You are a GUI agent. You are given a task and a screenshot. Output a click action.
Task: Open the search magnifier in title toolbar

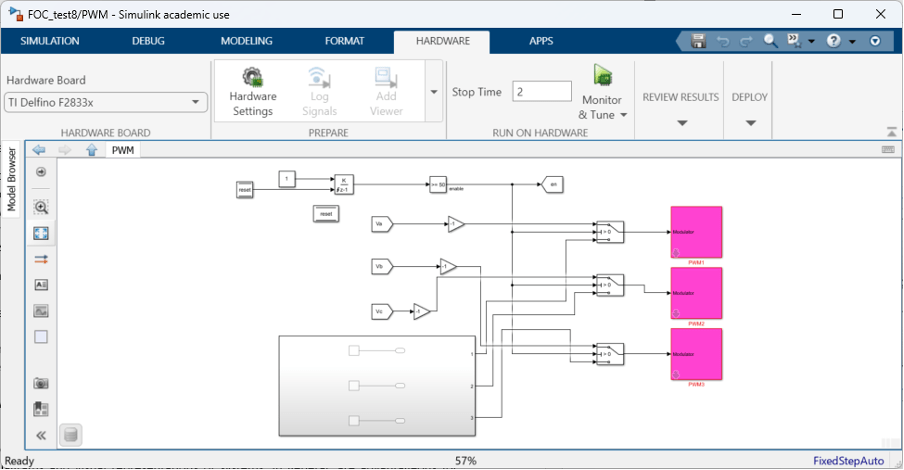[x=770, y=41]
